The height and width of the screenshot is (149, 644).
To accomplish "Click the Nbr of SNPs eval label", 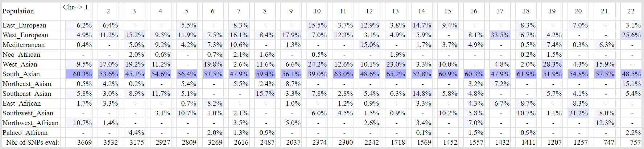I will point(33,142).
